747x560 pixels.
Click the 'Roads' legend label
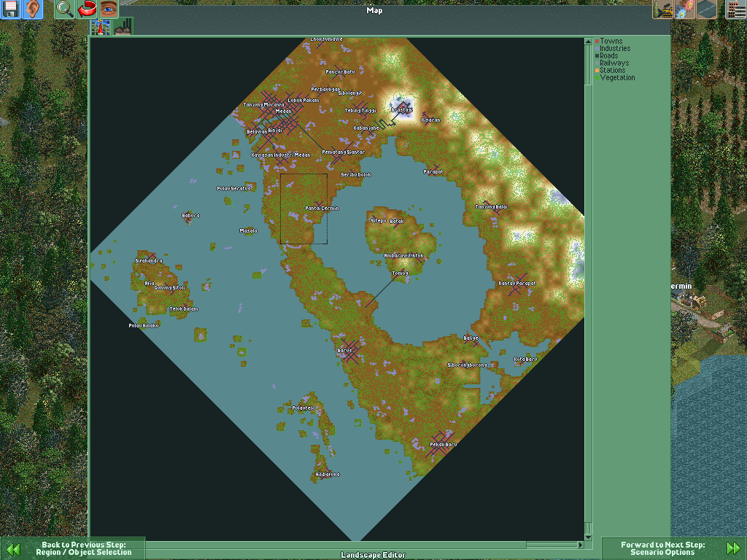pos(609,55)
